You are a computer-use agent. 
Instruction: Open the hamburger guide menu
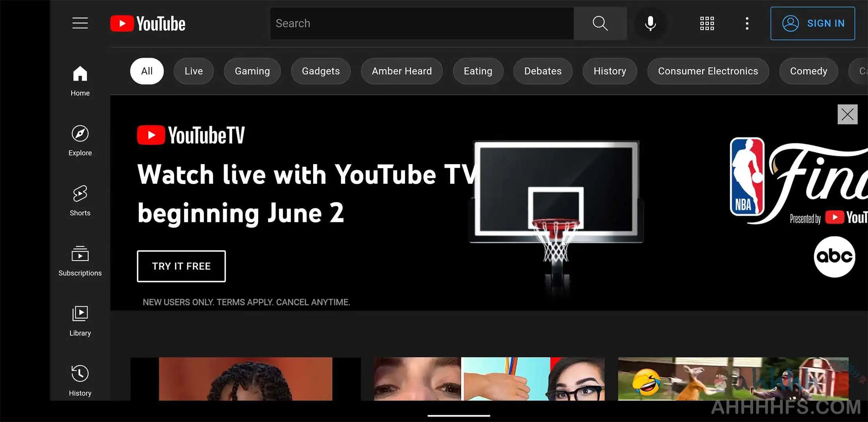pyautogui.click(x=80, y=23)
